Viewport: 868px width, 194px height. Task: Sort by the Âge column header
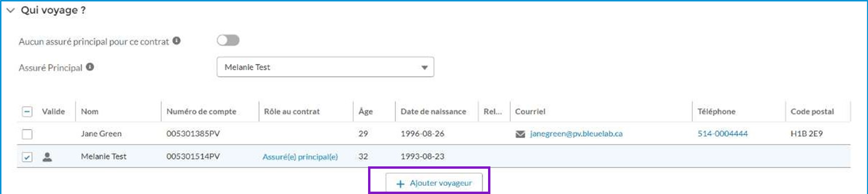(366, 111)
